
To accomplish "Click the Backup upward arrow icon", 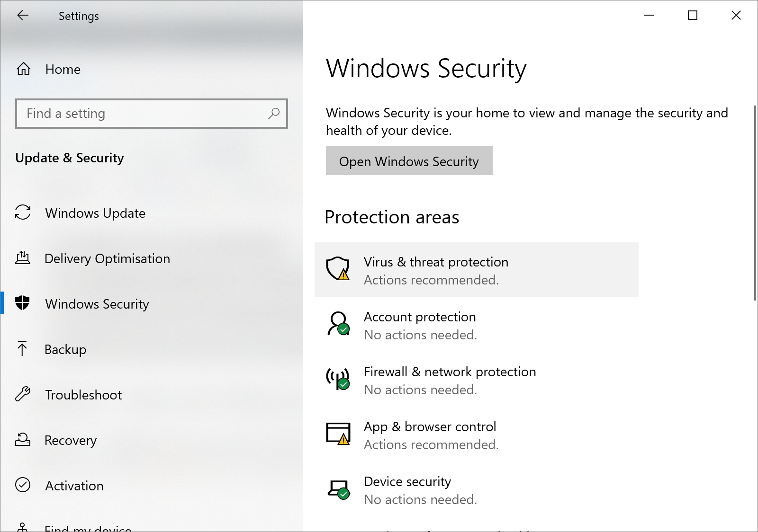I will point(22,348).
